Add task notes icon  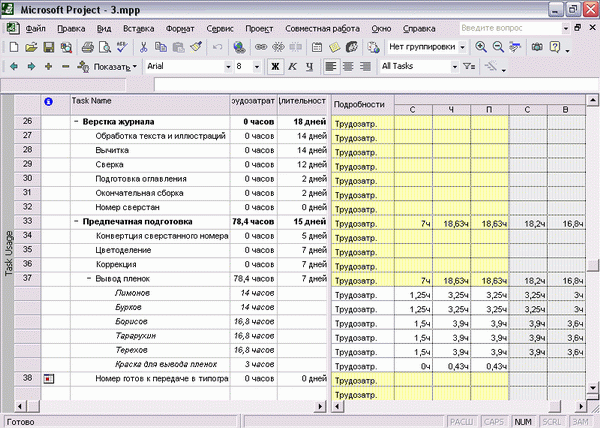point(334,47)
